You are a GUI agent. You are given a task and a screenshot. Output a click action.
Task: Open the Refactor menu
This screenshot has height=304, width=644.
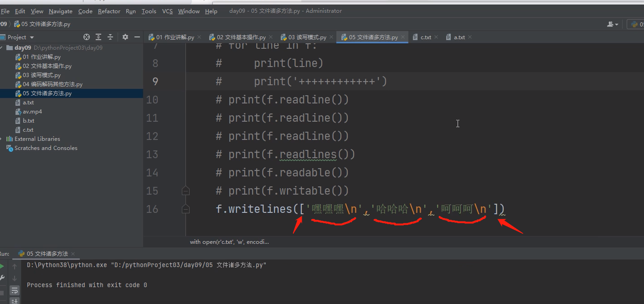pos(109,11)
